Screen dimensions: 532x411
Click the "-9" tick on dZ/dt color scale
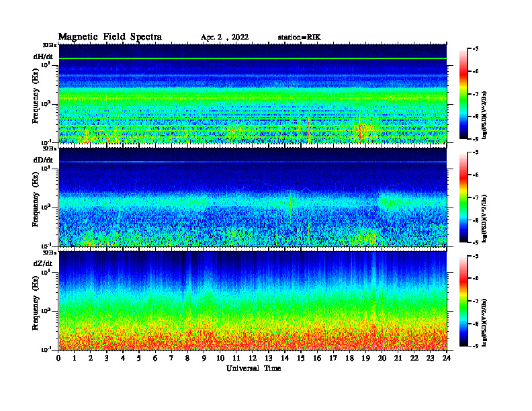(x=476, y=346)
